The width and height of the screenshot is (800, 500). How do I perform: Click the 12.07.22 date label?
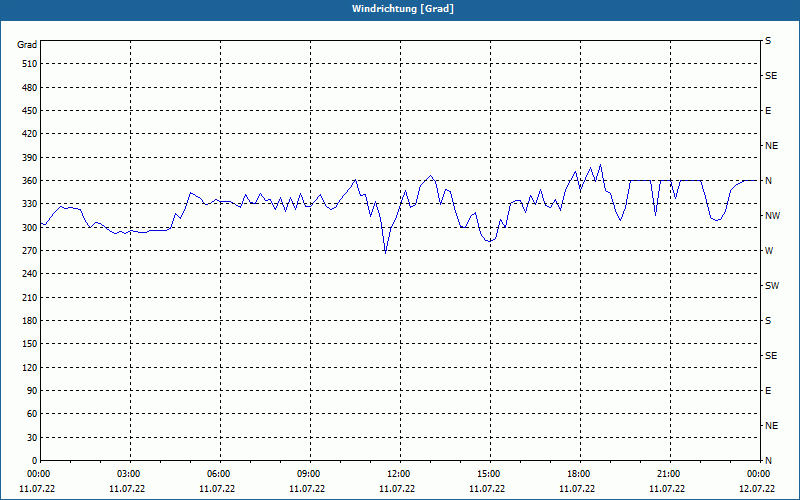click(757, 489)
